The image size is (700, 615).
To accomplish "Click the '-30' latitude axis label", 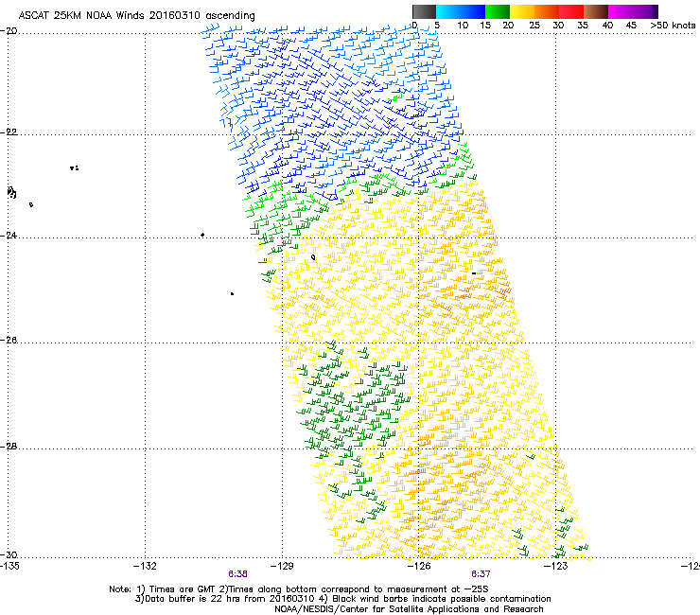I will click(9, 554).
